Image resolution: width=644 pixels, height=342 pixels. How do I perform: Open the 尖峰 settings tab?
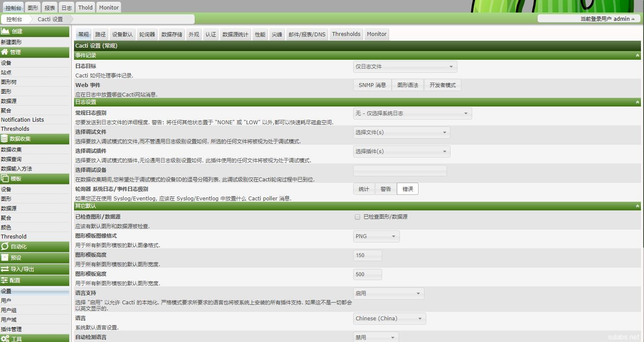277,34
